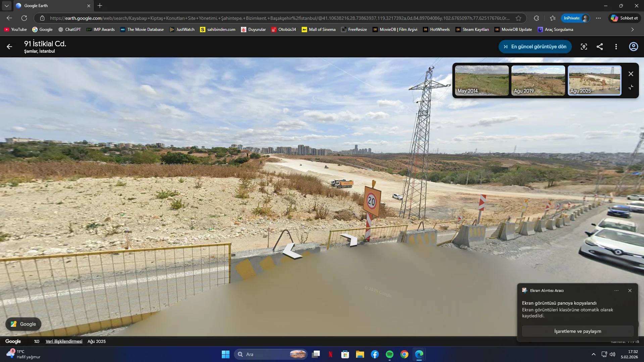Click the Google Earth back arrow
The width and height of the screenshot is (644, 362).
pos(9,47)
